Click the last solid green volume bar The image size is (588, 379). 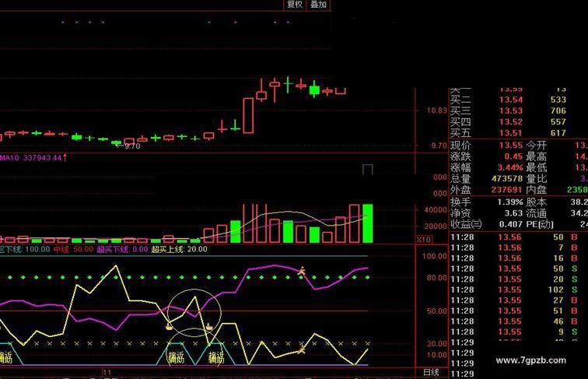368,223
